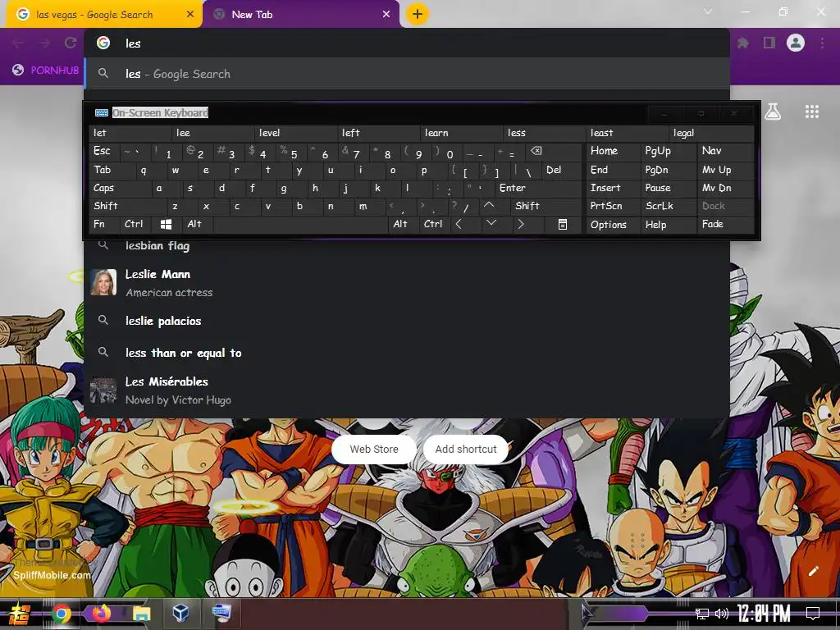Toggle the left Shift key
840x630 pixels.
coord(127,206)
